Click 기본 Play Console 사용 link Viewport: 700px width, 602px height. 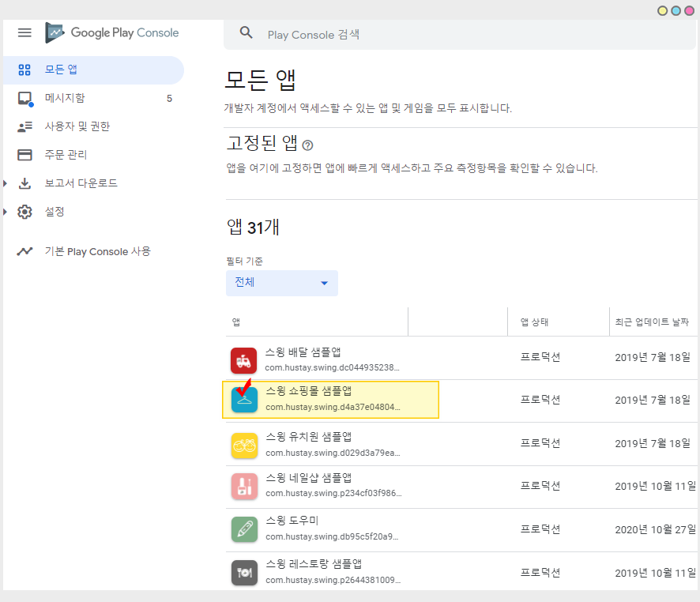click(97, 251)
